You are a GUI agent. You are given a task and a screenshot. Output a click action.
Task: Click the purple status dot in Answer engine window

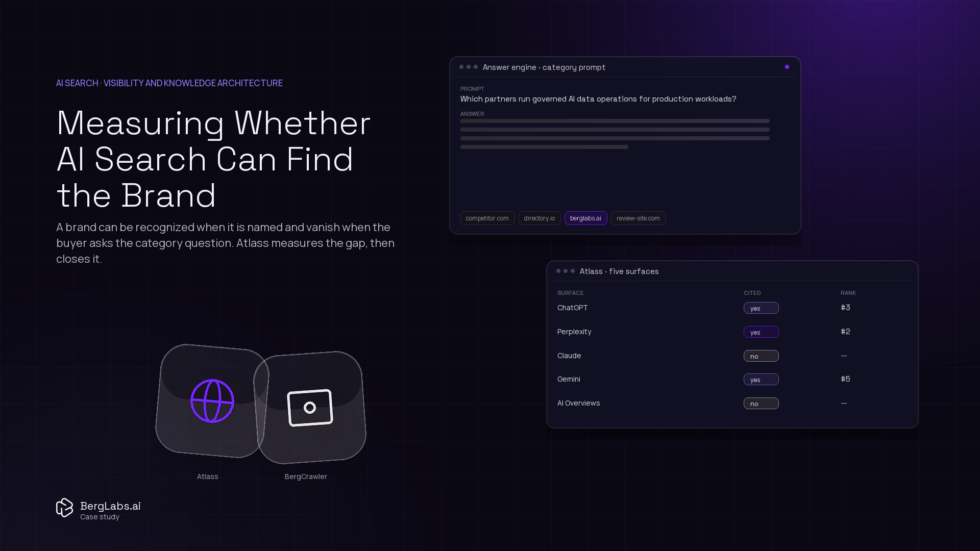pyautogui.click(x=787, y=67)
